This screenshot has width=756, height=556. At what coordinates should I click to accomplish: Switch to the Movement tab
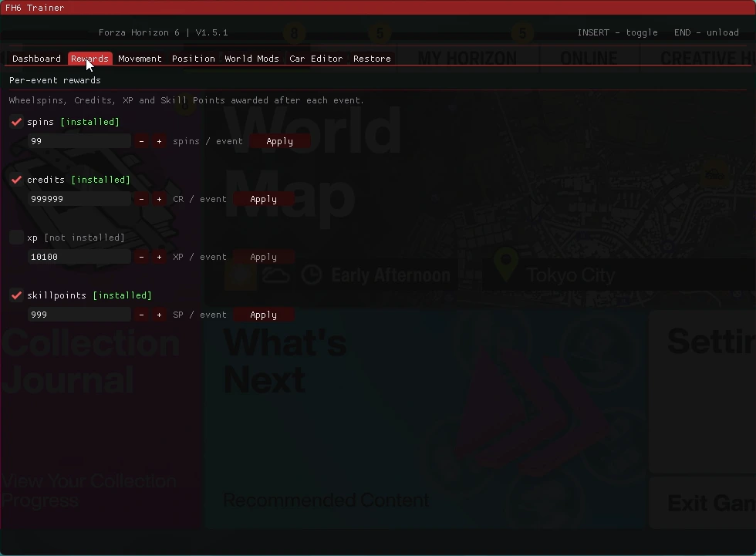pos(140,59)
